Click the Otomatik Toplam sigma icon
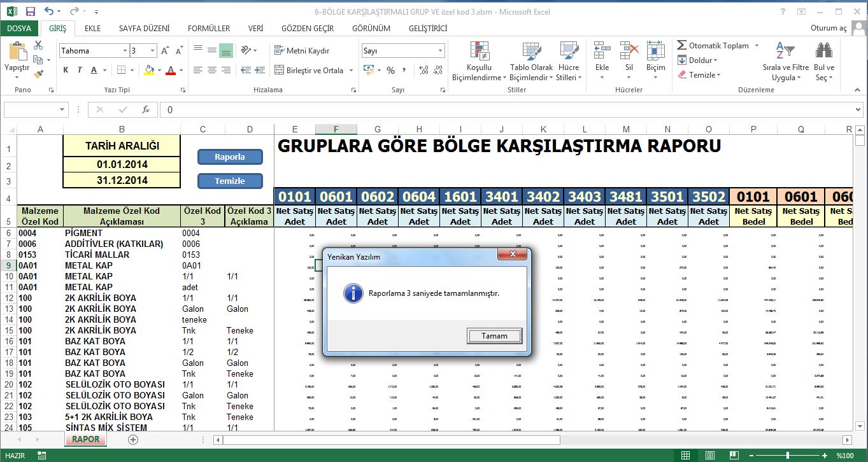The width and height of the screenshot is (868, 462). [681, 46]
